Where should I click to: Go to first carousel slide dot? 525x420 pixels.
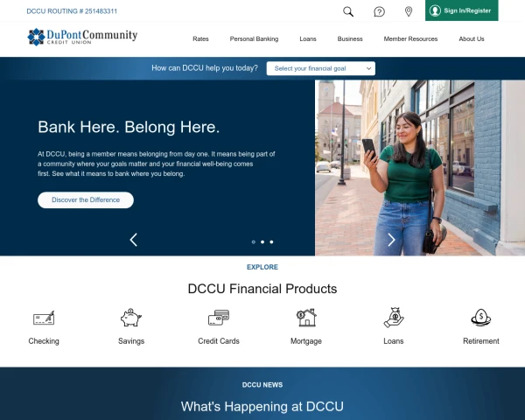pyautogui.click(x=254, y=241)
